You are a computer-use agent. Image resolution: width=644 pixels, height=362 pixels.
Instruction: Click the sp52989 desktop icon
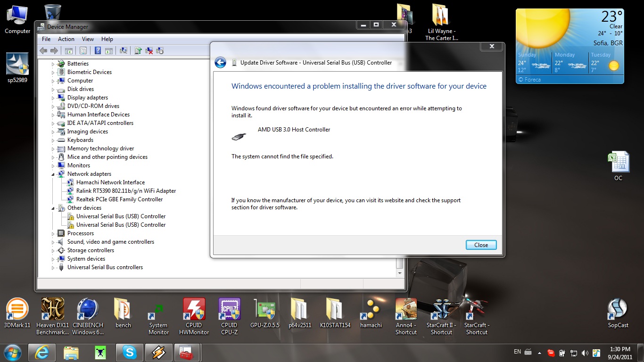pos(17,67)
